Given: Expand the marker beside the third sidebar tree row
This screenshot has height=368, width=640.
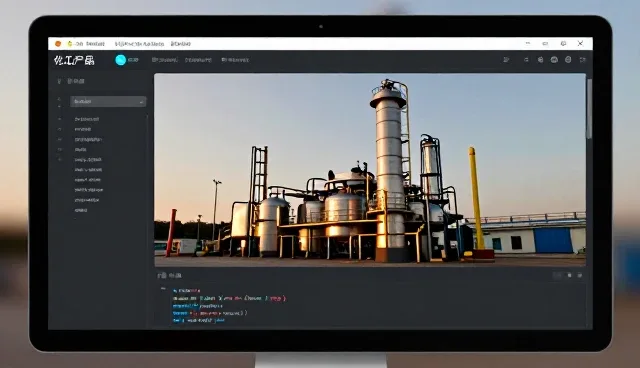Looking at the screenshot, I should (60, 140).
